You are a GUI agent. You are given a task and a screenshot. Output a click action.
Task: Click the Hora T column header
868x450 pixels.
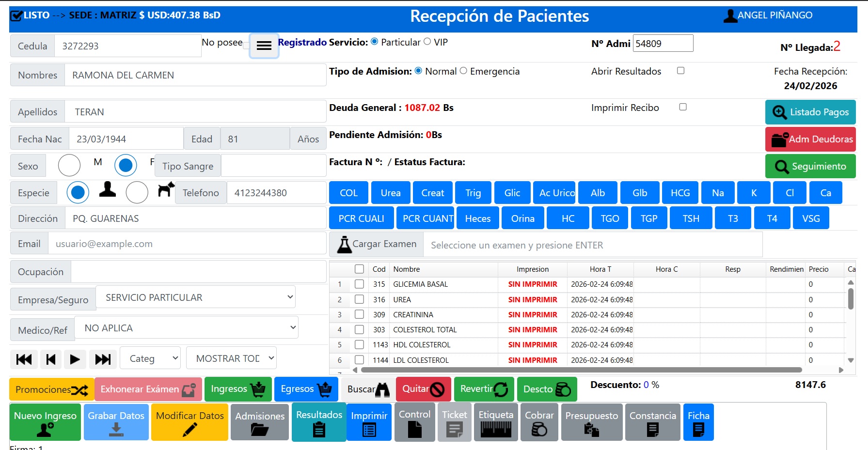[x=600, y=269]
